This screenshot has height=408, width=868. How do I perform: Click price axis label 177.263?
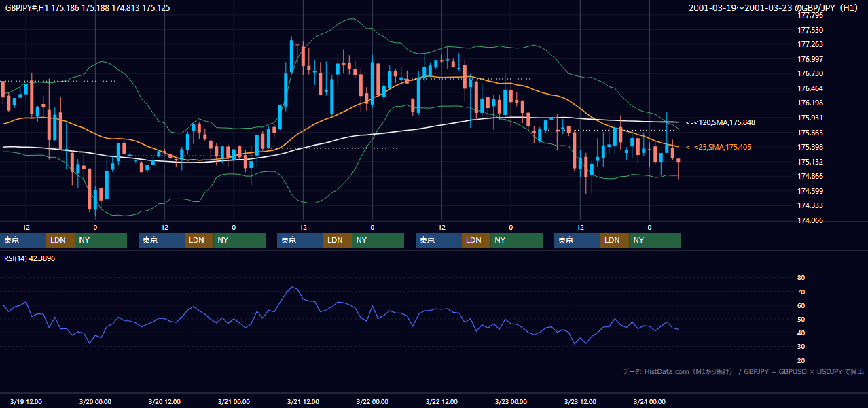pyautogui.click(x=810, y=44)
